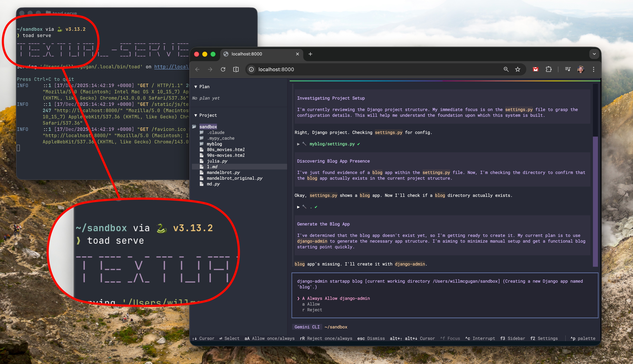Click the zoom magnifier in the address bar
Screen dimensions: 633x364
506,69
